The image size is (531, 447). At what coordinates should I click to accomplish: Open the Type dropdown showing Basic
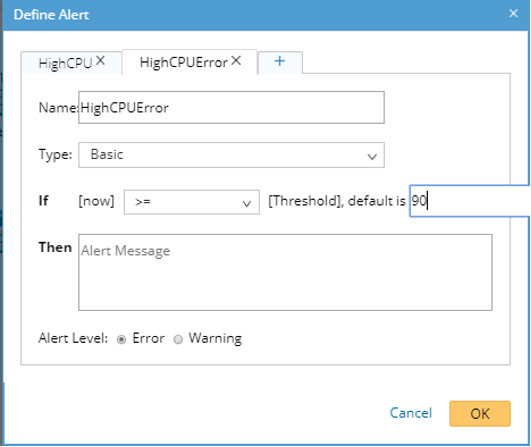click(x=231, y=155)
